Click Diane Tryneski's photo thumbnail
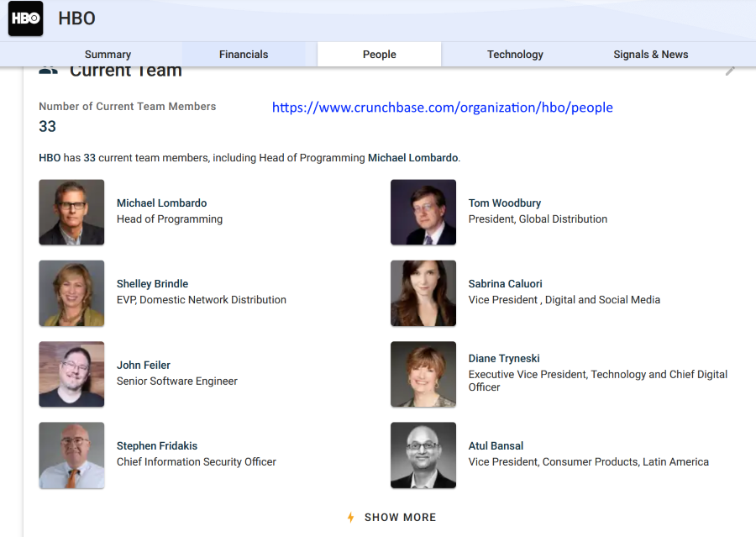 coord(423,375)
